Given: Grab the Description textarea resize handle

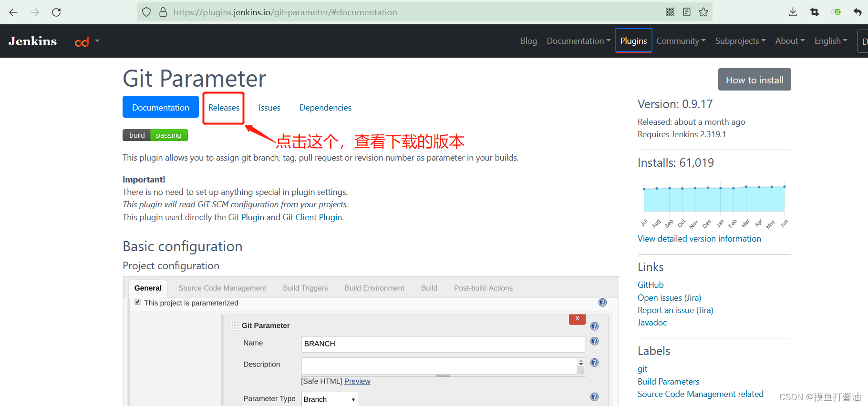Looking at the screenshot, I should point(581,370).
